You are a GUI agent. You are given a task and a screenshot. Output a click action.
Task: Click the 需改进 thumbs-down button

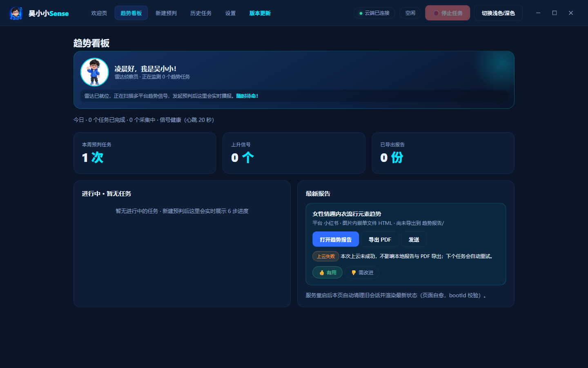click(x=362, y=273)
